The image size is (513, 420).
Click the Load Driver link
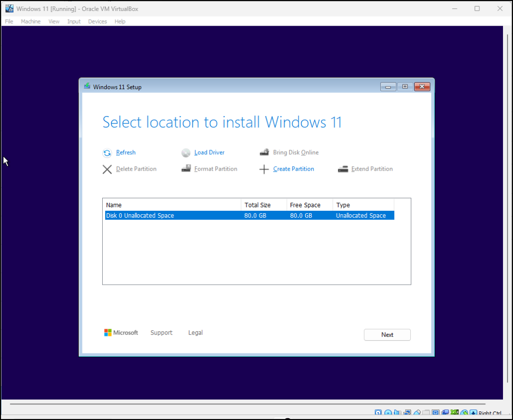[209, 152]
